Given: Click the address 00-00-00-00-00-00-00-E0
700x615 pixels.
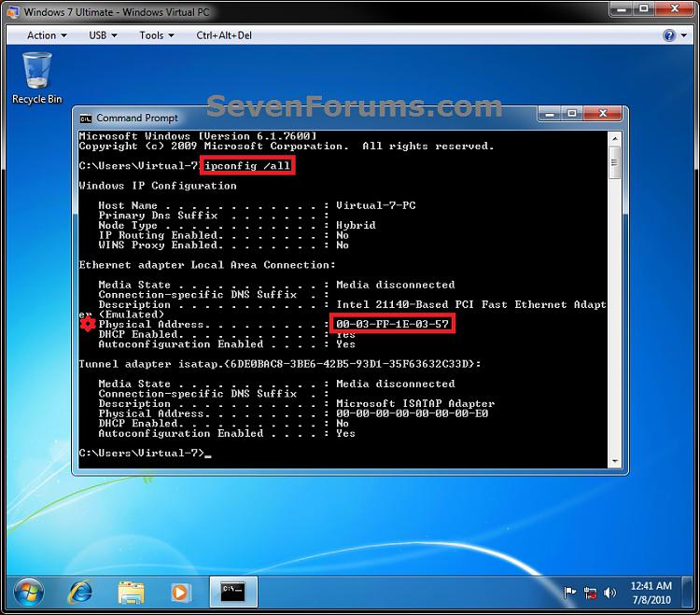Looking at the screenshot, I should click(x=412, y=413).
